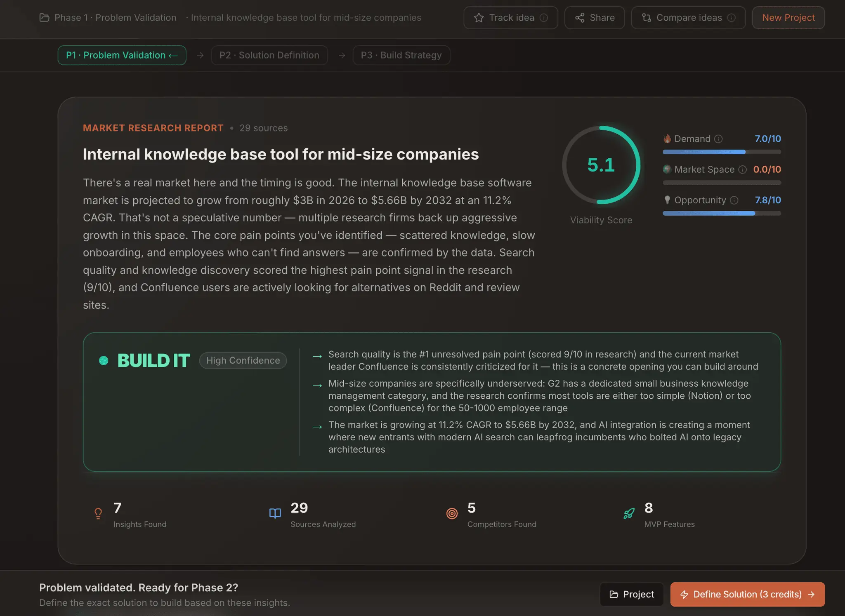Click the Viability Score label
845x616 pixels.
601,220
